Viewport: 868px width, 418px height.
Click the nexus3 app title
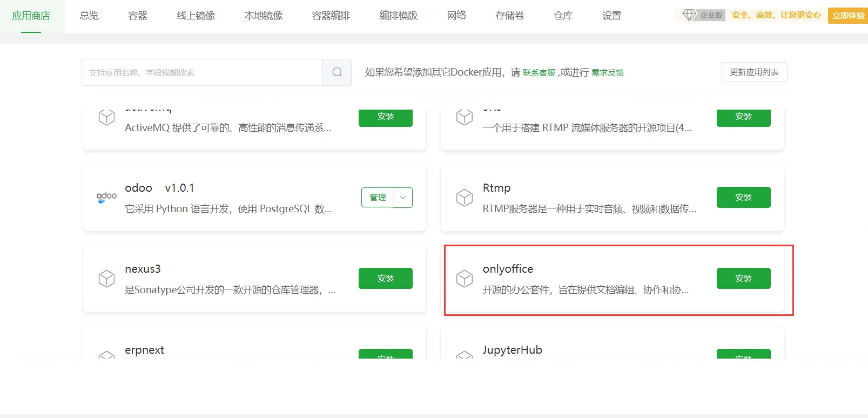click(143, 269)
